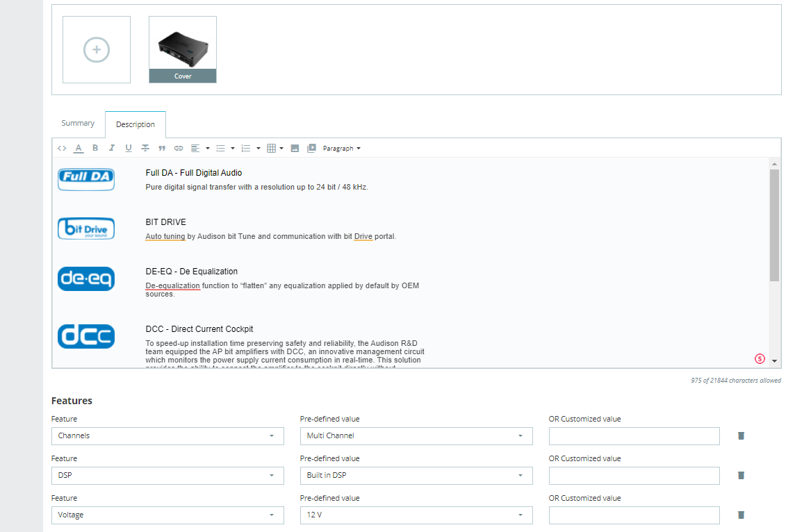Select the Description tab
The height and width of the screenshot is (532, 795).
[x=136, y=124]
